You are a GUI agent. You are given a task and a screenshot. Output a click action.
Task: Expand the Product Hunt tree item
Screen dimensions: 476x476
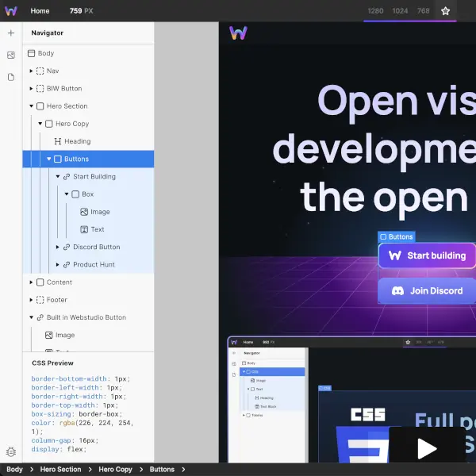[x=57, y=265]
